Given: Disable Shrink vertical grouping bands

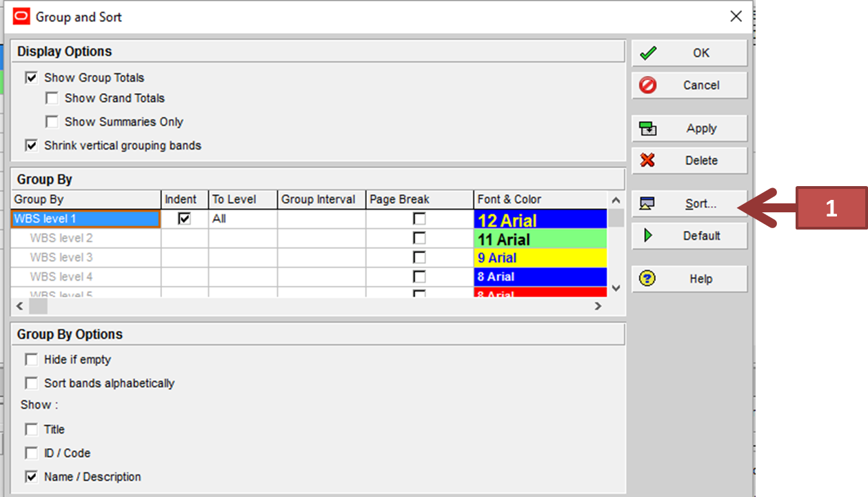Looking at the screenshot, I should [x=31, y=145].
